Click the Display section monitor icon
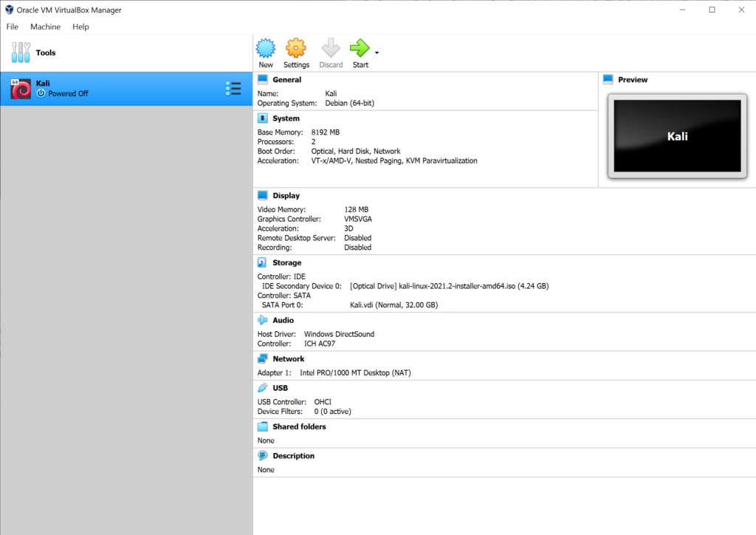 coord(263,195)
